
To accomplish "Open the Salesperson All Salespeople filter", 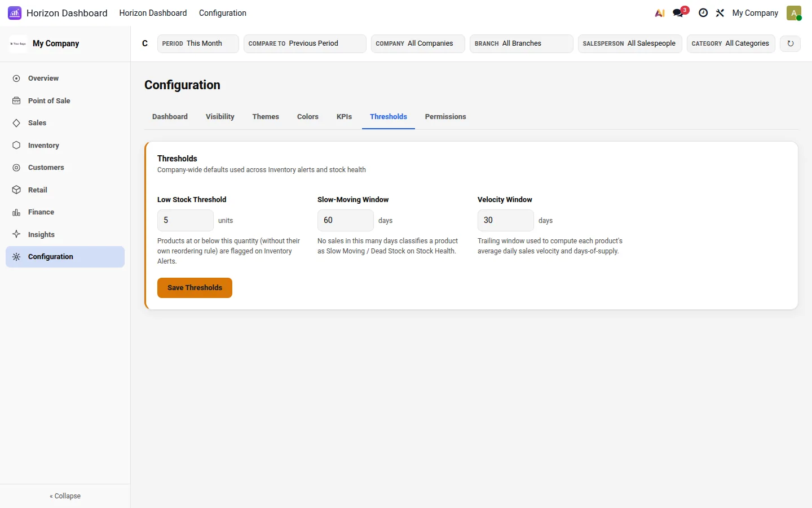I will (630, 43).
